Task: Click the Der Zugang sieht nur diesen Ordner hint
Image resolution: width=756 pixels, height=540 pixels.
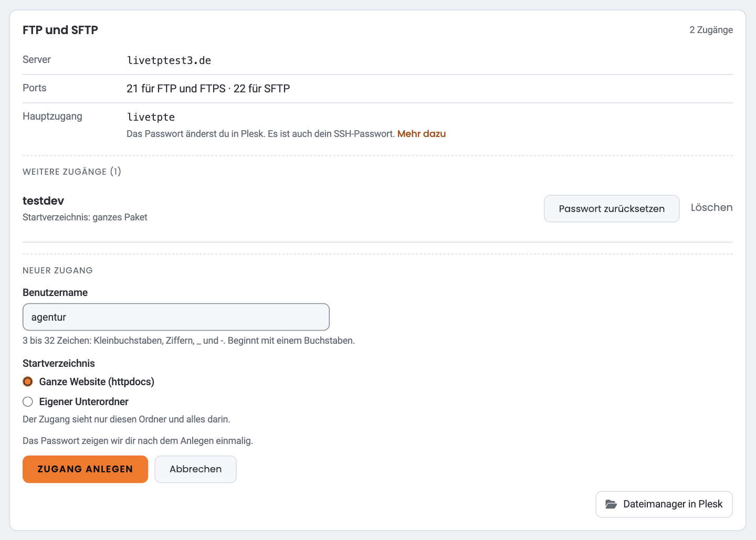Action: 127,419
